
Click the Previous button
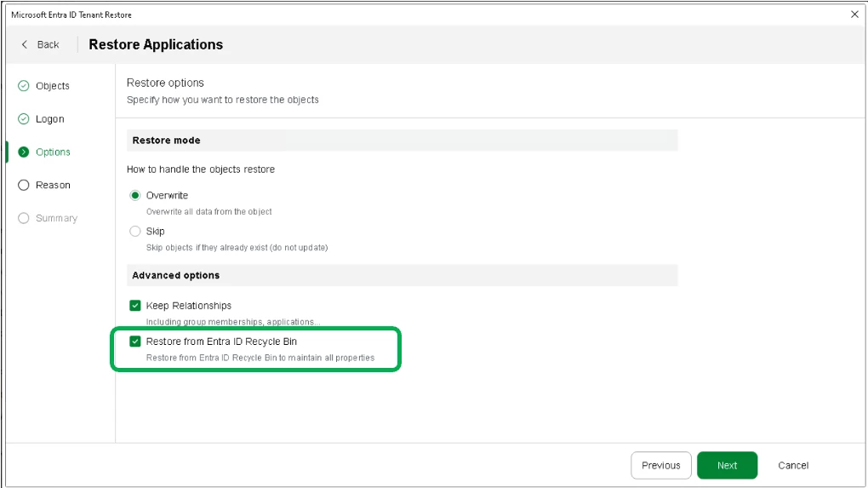click(661, 465)
